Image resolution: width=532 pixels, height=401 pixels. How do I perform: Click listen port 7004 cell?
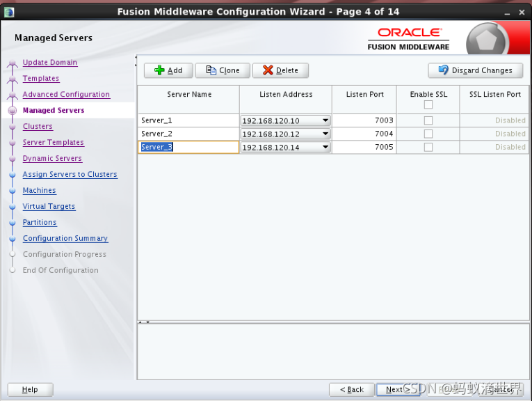click(364, 134)
